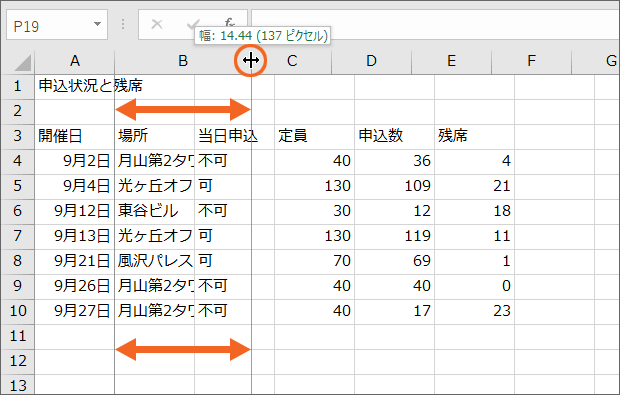Click the 申込数 header cell

(394, 136)
